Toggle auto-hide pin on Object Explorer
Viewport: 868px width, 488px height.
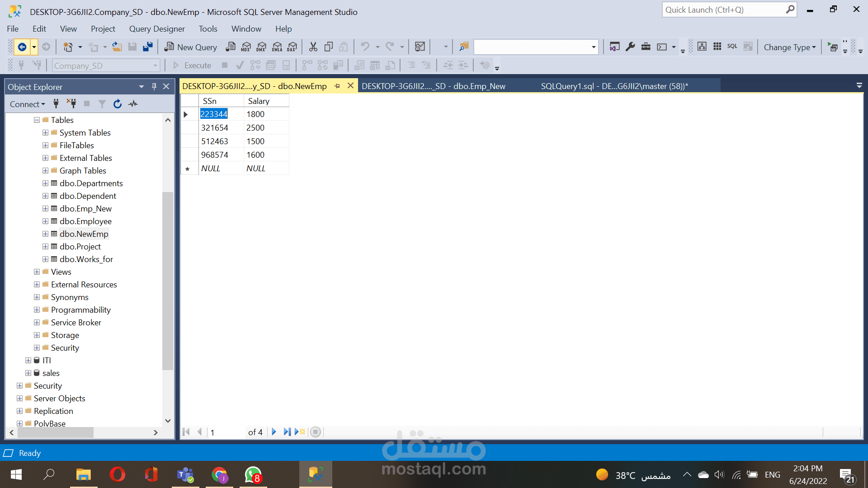[154, 86]
